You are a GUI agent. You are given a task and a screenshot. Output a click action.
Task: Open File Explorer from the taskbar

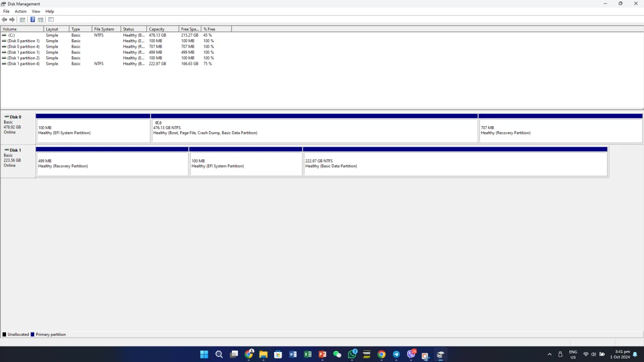[x=263, y=354]
